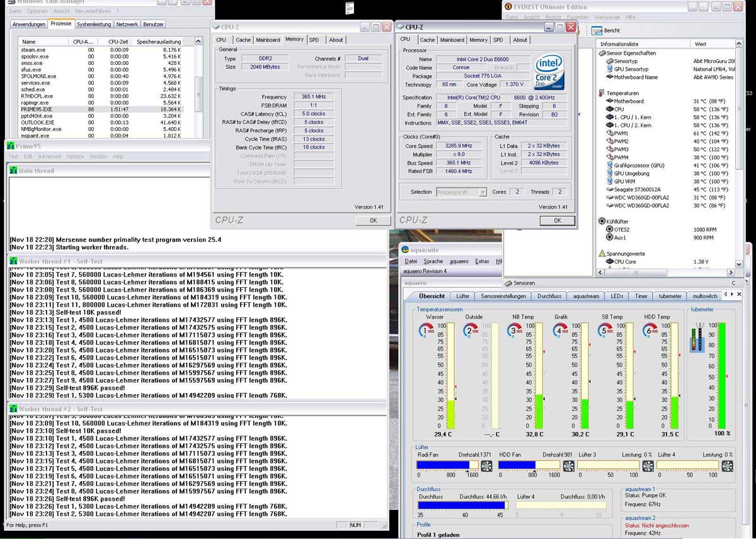Sort processes by the Speicherauslastung column
This screenshot has width=756, height=539.
[x=159, y=42]
